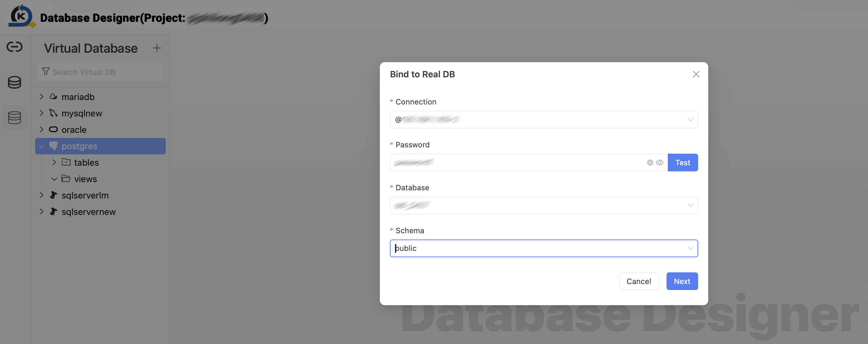The width and height of the screenshot is (868, 344).
Task: Click the postgres elephant icon
Action: pos(53,146)
